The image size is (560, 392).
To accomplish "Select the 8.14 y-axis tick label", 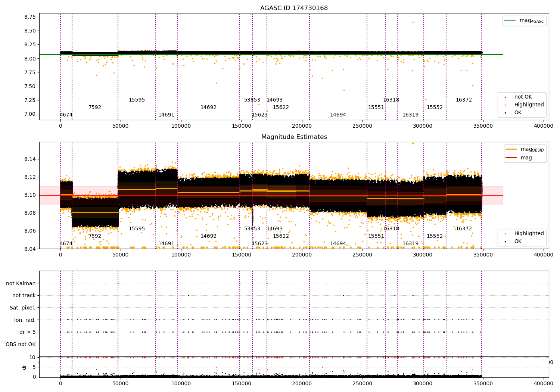I will pyautogui.click(x=30, y=159).
